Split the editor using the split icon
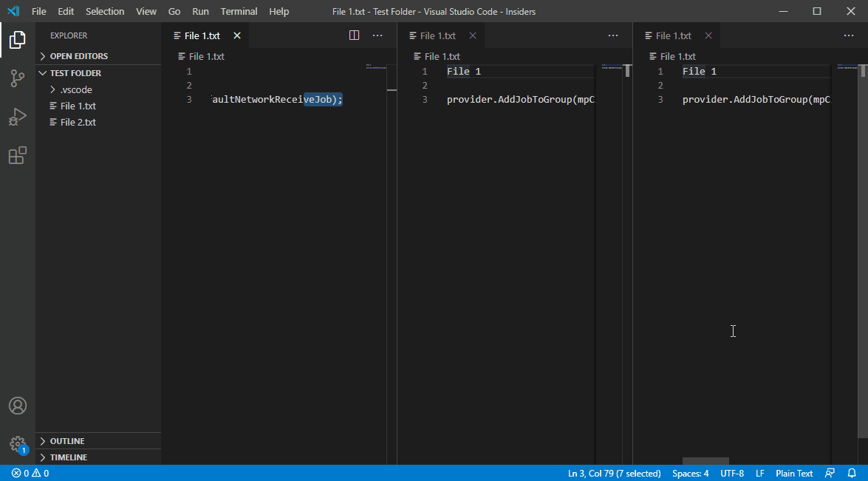 [354, 35]
